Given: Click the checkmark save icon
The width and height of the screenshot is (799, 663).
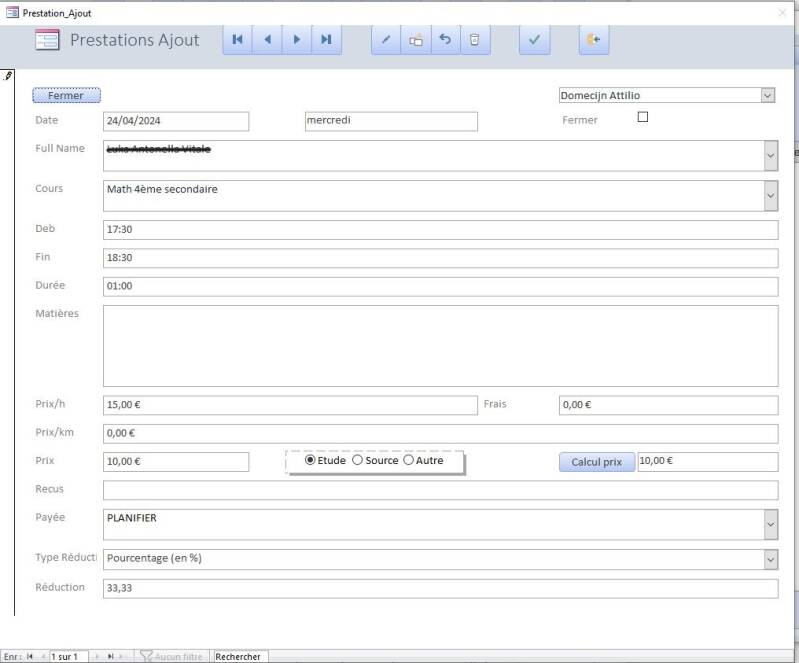Looking at the screenshot, I should coord(534,40).
